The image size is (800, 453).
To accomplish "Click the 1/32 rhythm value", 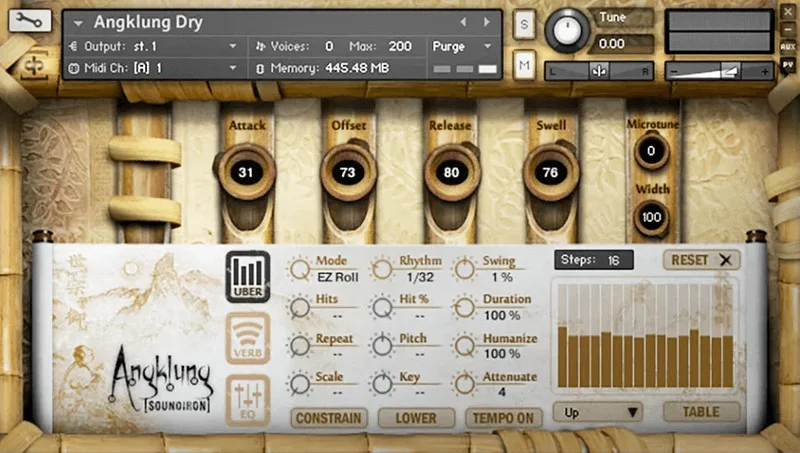I will 420,278.
